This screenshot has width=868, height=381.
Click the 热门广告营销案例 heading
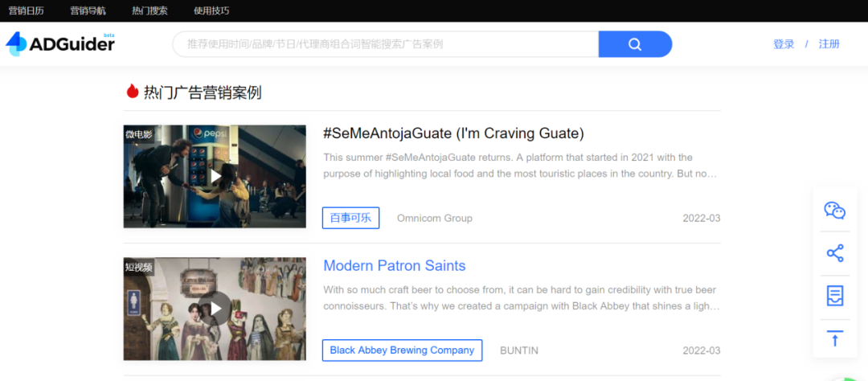pos(203,92)
